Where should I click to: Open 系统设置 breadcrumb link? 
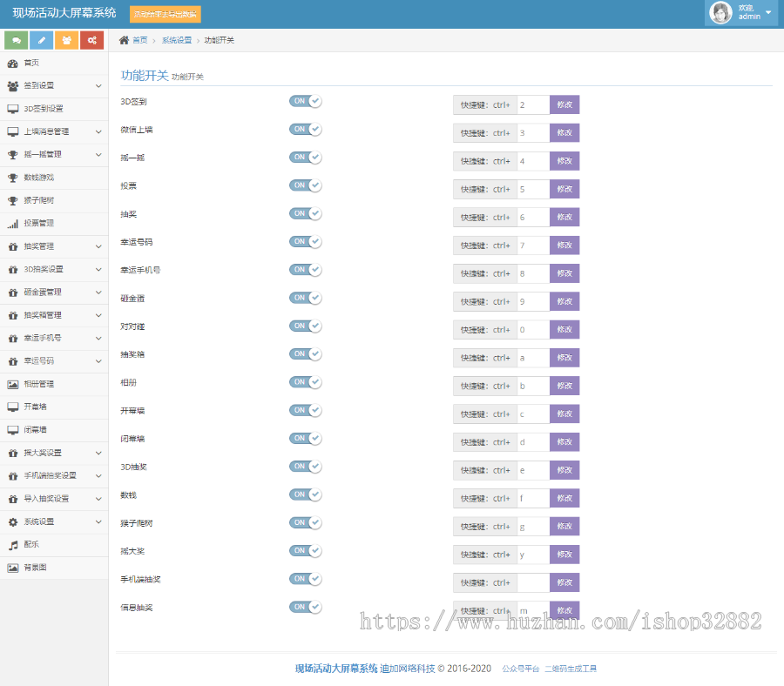(177, 40)
